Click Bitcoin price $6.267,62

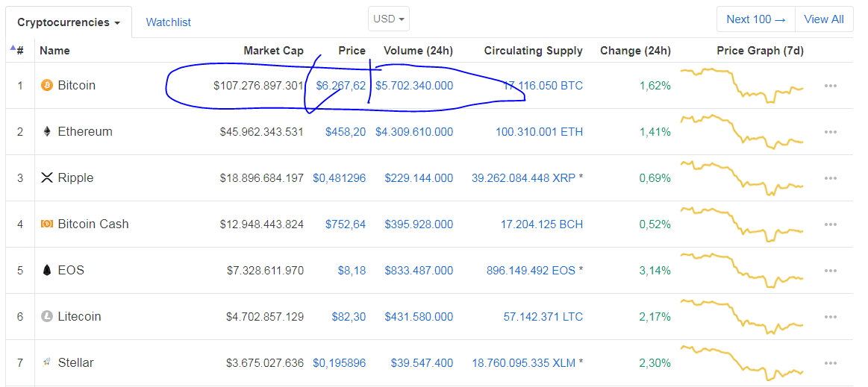click(341, 86)
